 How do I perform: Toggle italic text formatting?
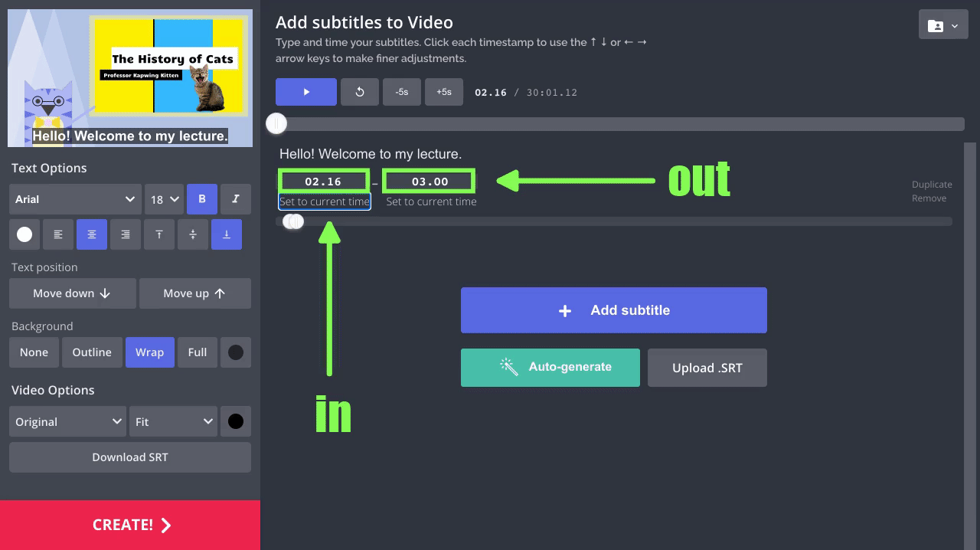click(236, 199)
